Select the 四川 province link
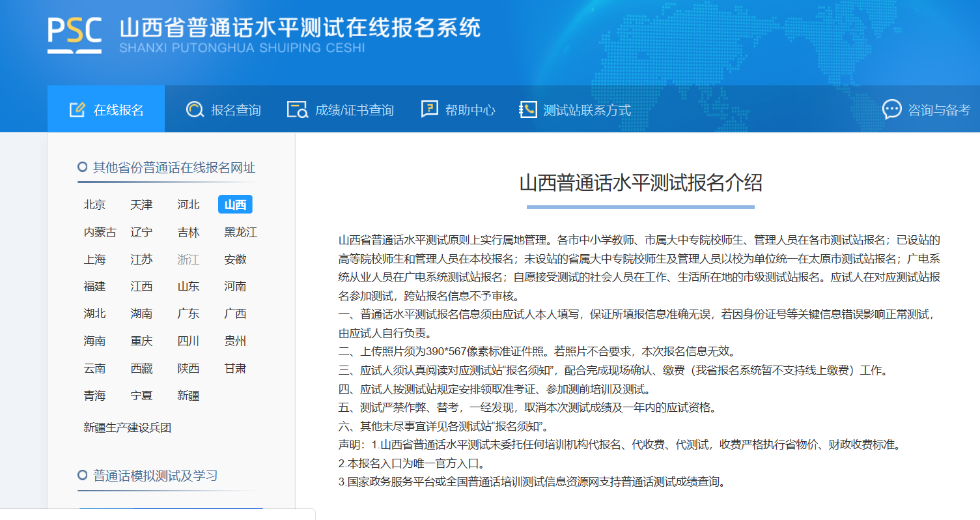Image resolution: width=980 pixels, height=520 pixels. 188,341
